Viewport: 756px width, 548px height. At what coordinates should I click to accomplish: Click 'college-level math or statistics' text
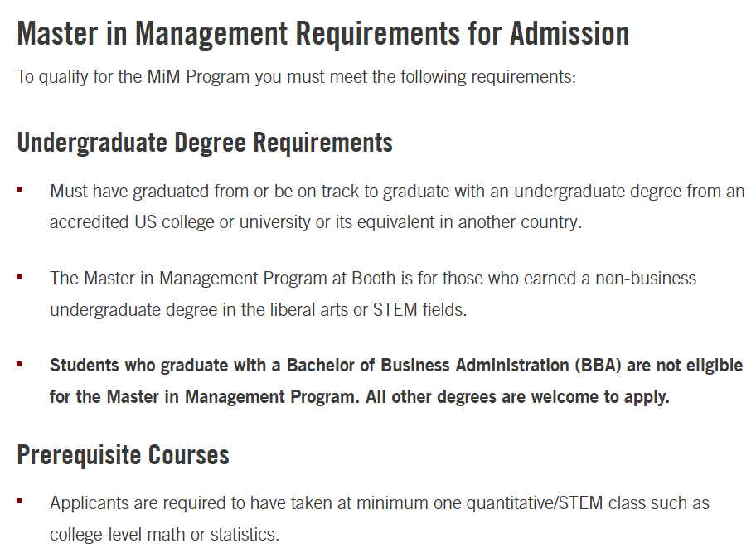point(164,535)
